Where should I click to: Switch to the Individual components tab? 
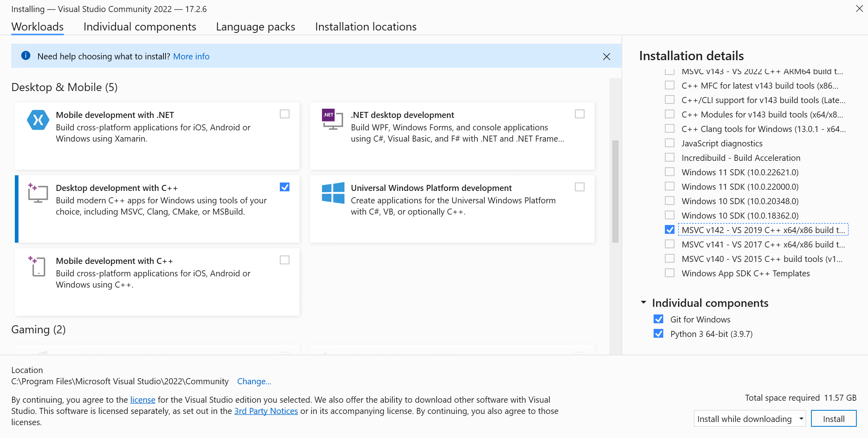[x=140, y=26]
